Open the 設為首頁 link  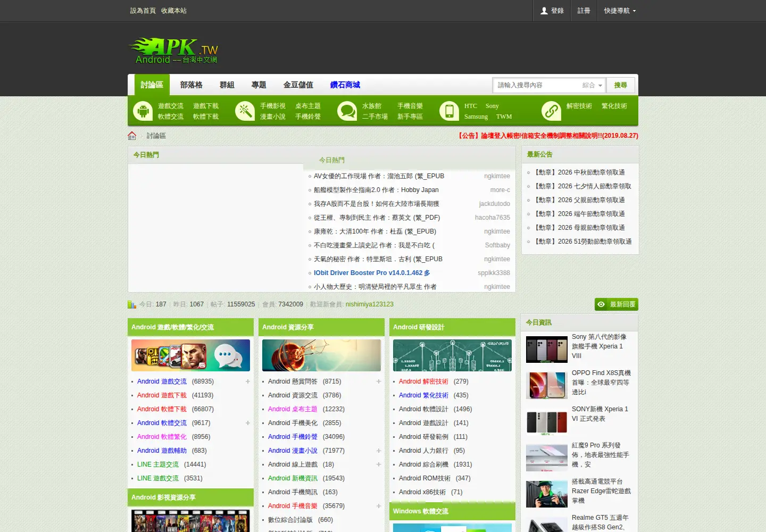tap(143, 11)
